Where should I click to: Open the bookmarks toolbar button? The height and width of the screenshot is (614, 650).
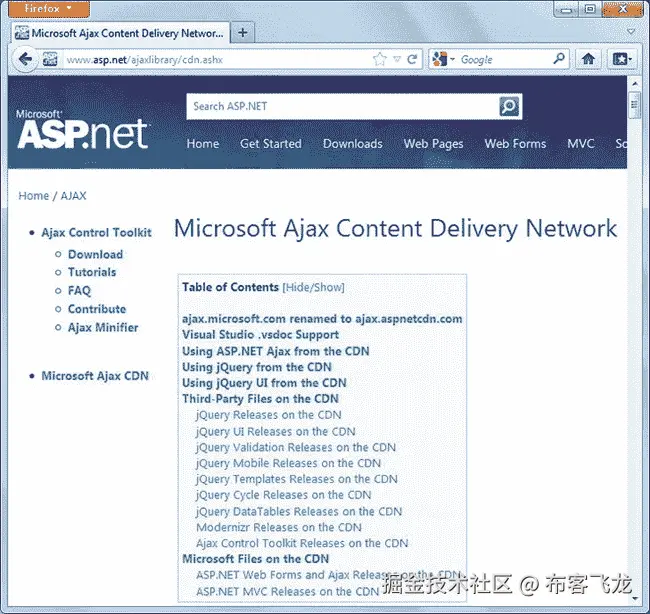point(621,59)
